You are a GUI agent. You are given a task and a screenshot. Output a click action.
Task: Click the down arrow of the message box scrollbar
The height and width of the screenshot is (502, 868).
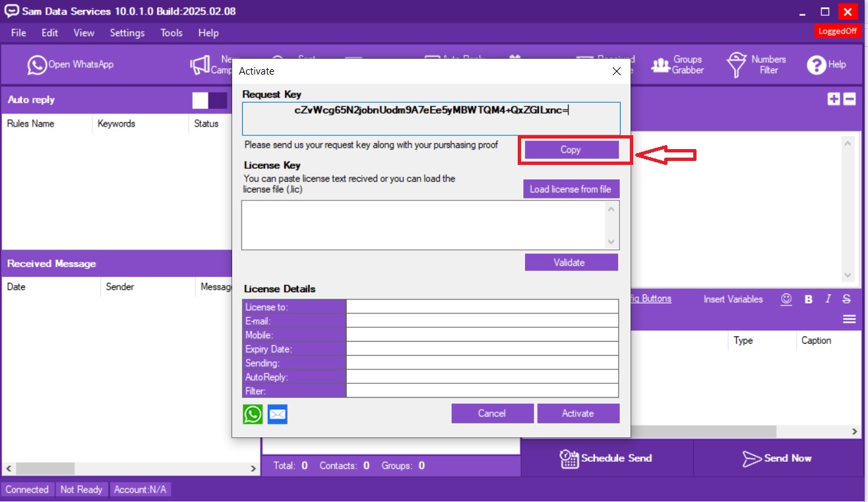(x=848, y=275)
